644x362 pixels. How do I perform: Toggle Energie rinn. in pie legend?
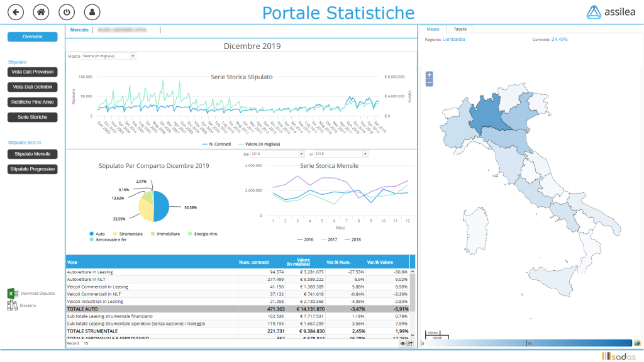click(x=203, y=234)
